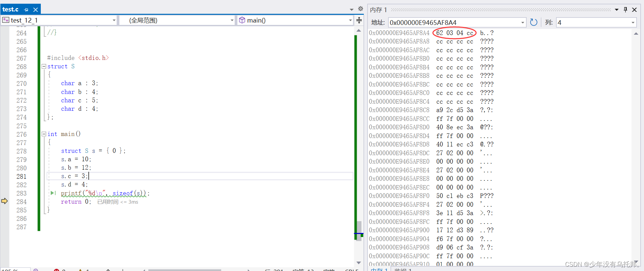Toggle auto-hide pin on 内存 1 panel
This screenshot has width=644, height=271.
[x=625, y=10]
